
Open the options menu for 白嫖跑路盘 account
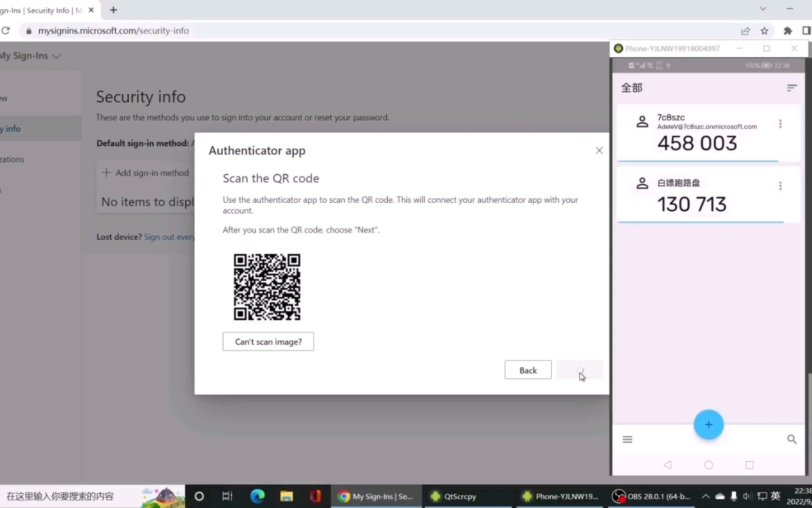781,186
